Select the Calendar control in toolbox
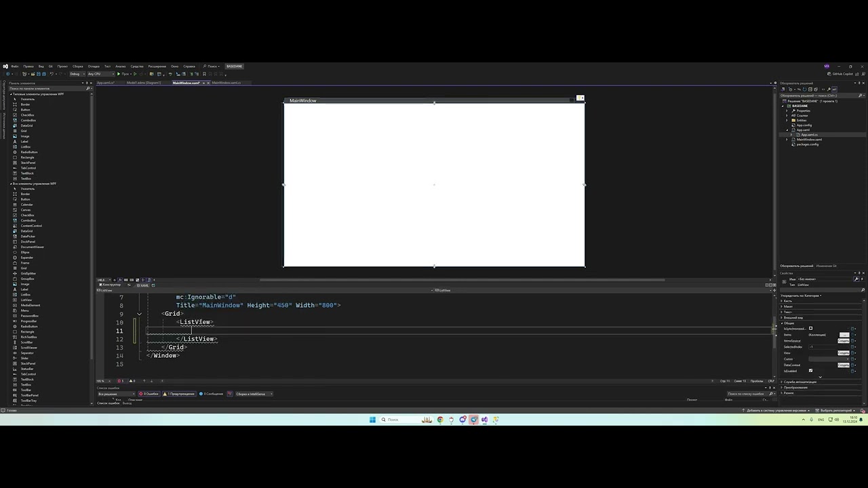 pyautogui.click(x=26, y=205)
